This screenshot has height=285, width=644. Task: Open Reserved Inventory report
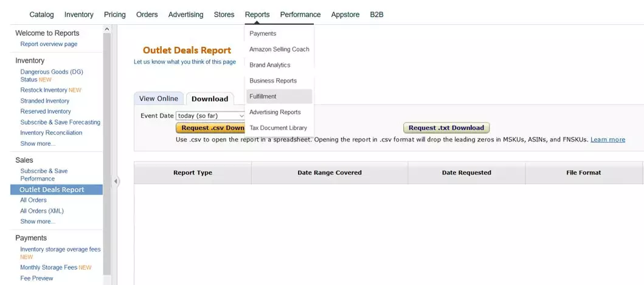[46, 111]
